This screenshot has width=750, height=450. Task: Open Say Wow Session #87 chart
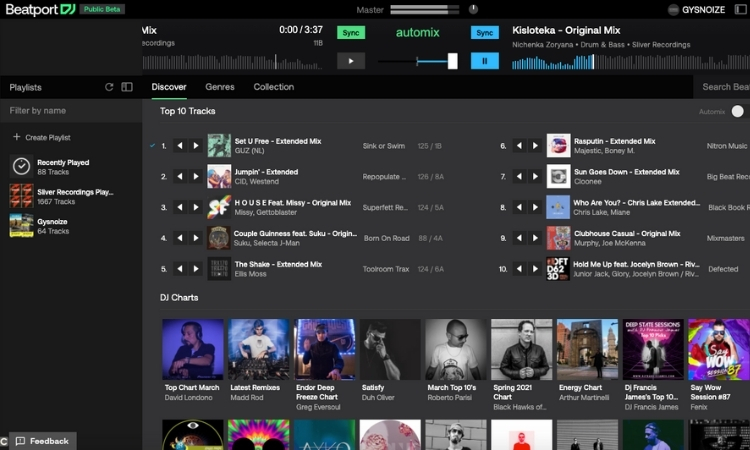pos(719,349)
